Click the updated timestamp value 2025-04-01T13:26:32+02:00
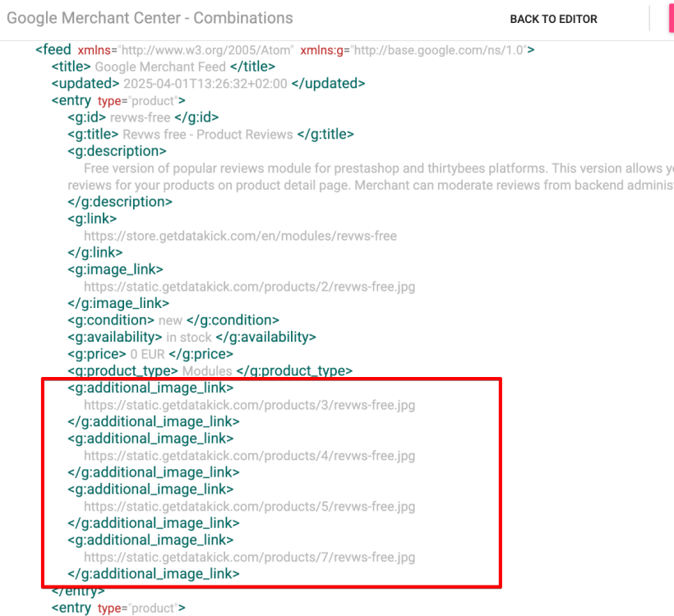This screenshot has height=616, width=674. click(205, 84)
